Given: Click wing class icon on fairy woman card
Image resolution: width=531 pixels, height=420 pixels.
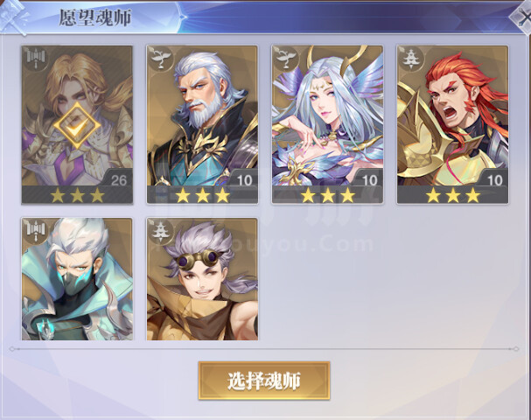Looking at the screenshot, I should click(287, 59).
